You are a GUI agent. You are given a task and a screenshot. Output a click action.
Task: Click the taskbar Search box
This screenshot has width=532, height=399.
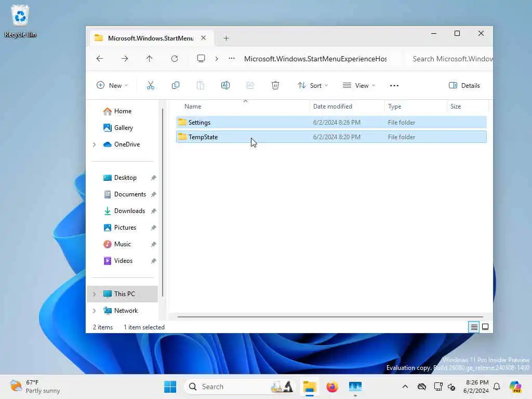[x=240, y=387]
